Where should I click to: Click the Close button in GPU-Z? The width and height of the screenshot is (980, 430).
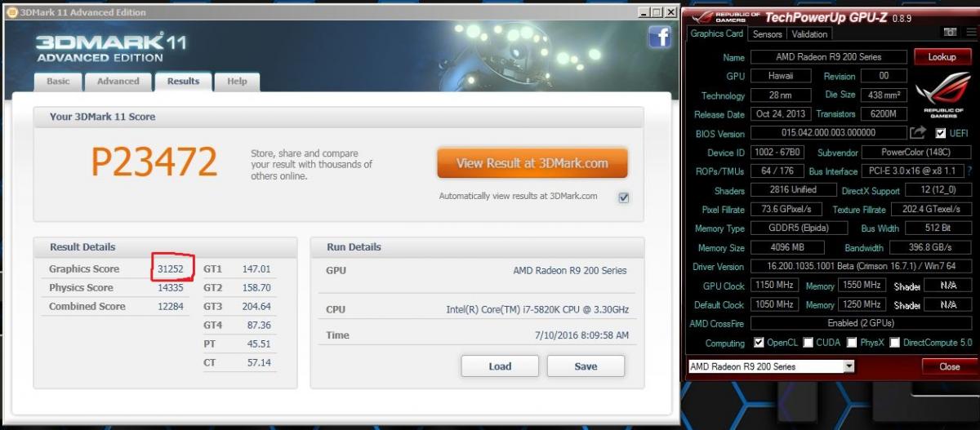click(x=949, y=366)
